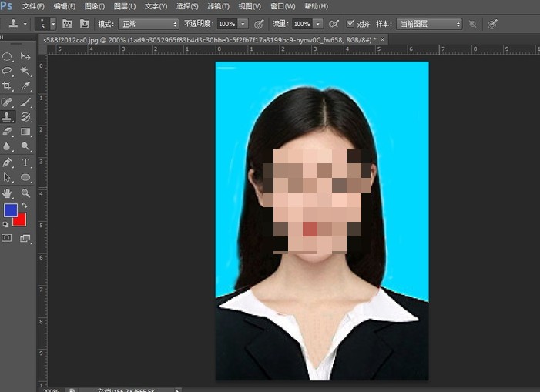540x392 pixels.
Task: Select the Zoom magnifier tool
Action: tap(25, 193)
